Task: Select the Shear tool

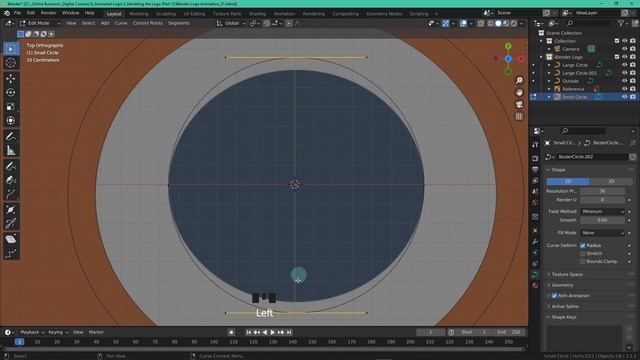Action: tap(11, 239)
